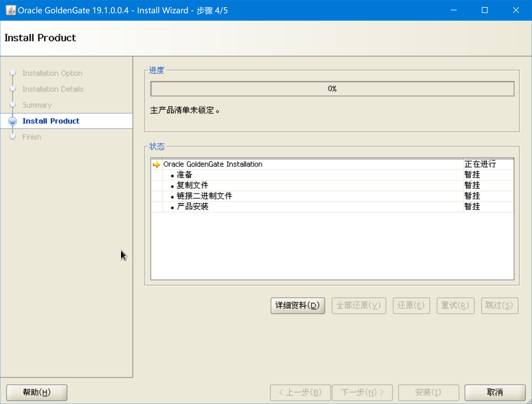Click the 跳过(S) skip button

[x=500, y=305]
